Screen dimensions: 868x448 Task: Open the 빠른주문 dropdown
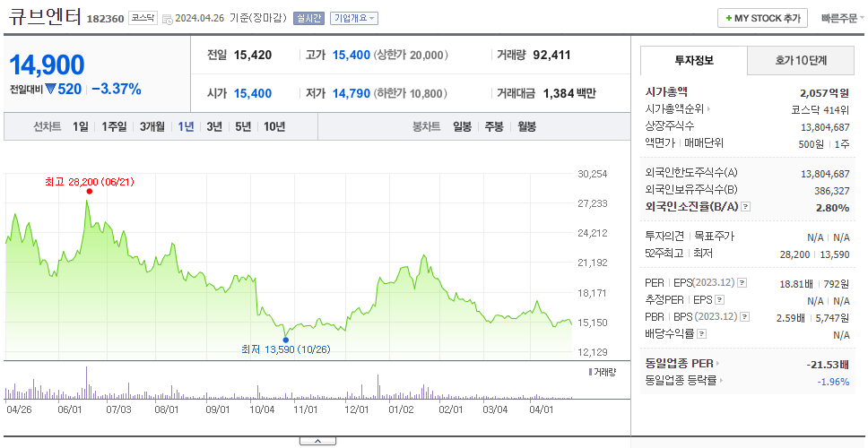[843, 18]
